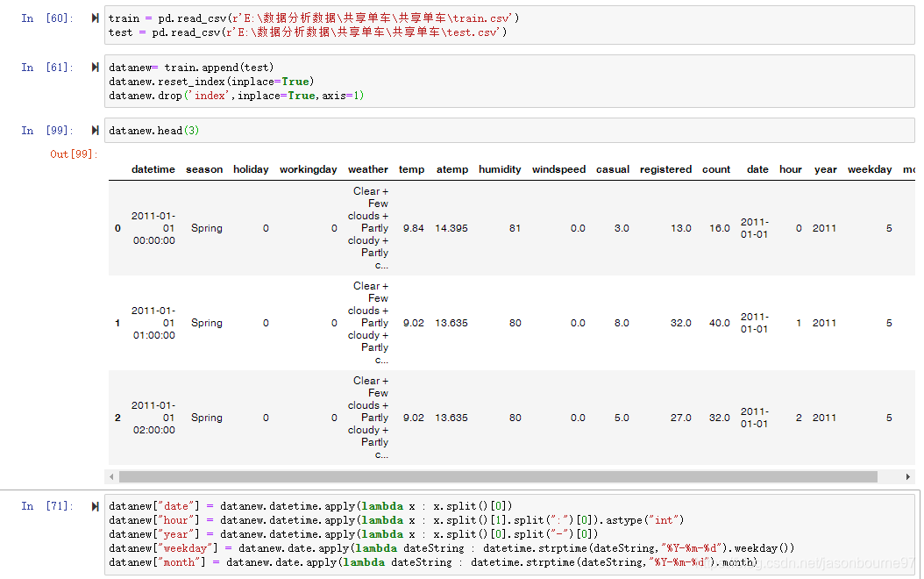The height and width of the screenshot is (579, 924).
Task: Click row index 0 in the table
Action: click(x=117, y=228)
